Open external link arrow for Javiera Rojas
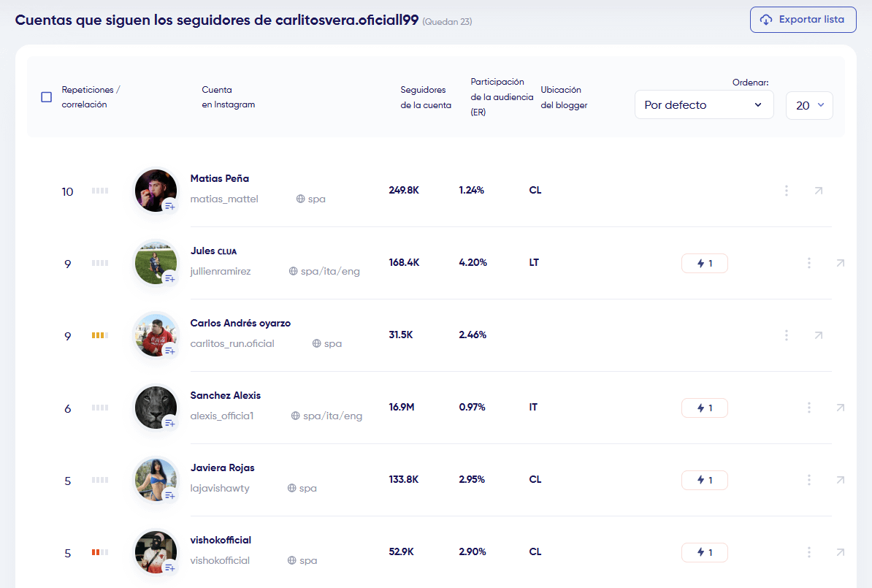 [x=840, y=480]
